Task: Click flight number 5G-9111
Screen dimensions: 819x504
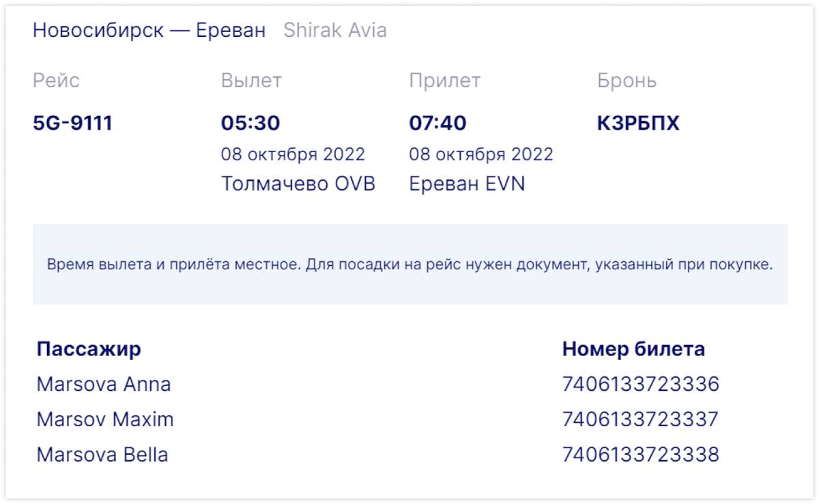Action: [73, 123]
